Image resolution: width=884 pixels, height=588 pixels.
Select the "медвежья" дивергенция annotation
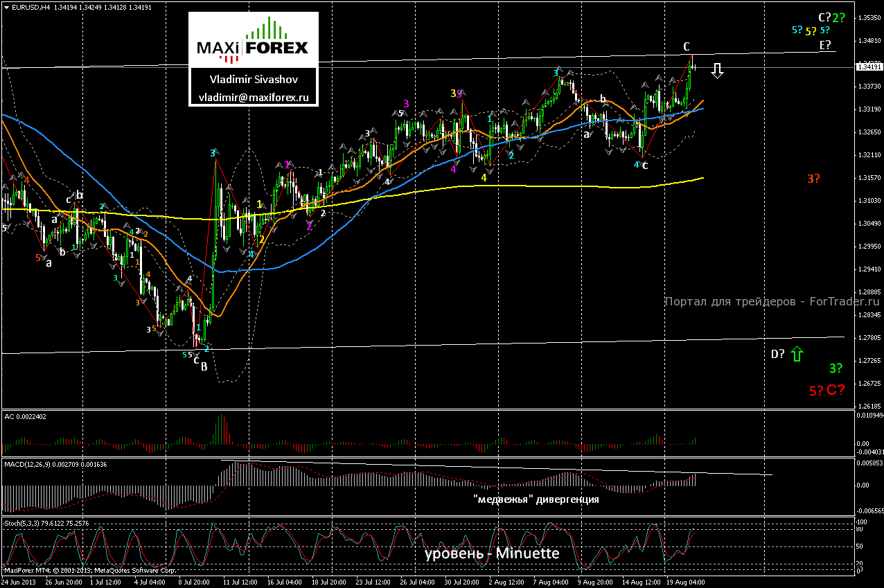coord(536,499)
